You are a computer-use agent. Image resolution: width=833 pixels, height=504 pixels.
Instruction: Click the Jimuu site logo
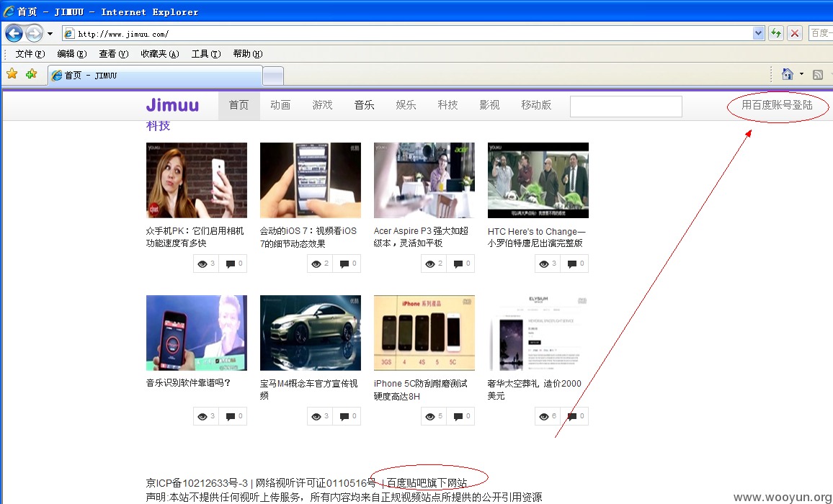tap(173, 105)
